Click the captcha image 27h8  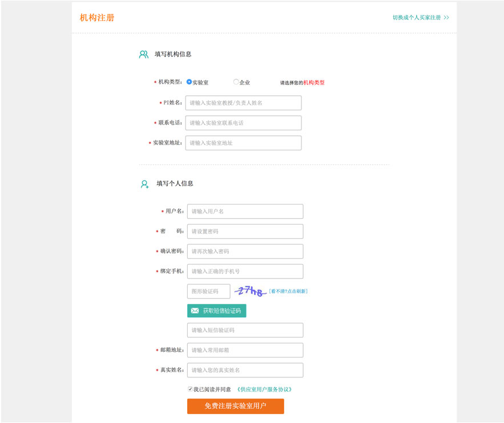coord(250,291)
